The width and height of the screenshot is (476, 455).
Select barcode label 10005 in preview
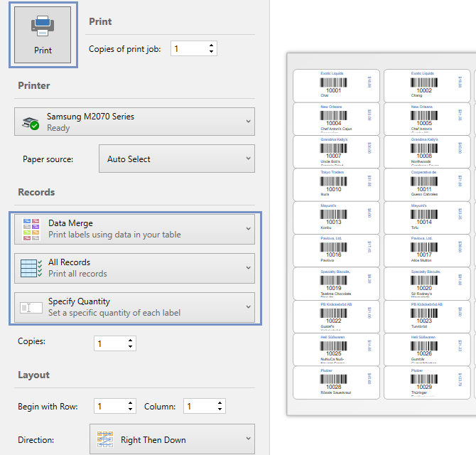tap(427, 119)
